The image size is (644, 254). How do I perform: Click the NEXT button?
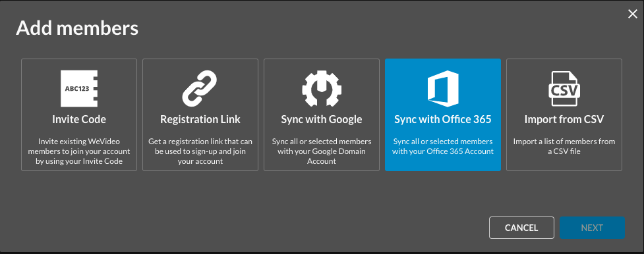point(592,228)
